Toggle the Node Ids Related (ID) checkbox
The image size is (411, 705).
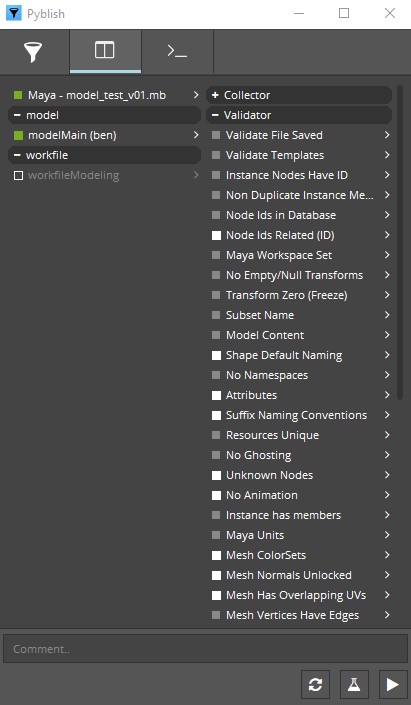(x=216, y=235)
